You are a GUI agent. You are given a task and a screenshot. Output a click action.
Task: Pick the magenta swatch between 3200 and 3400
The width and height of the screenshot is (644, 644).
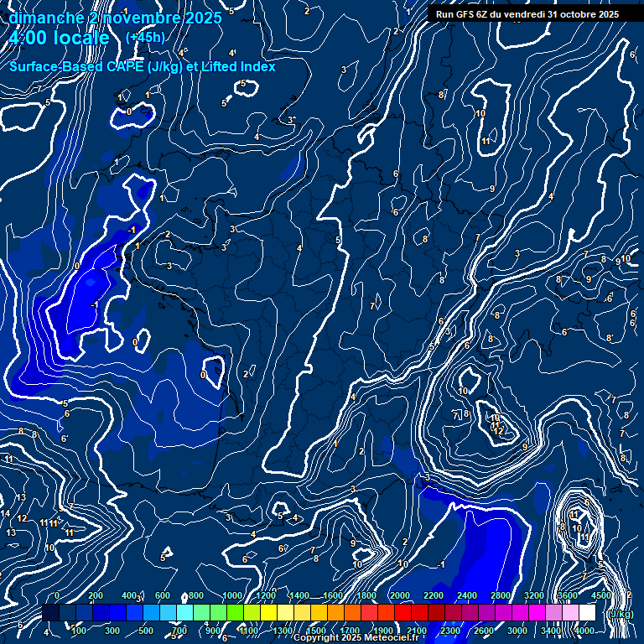(537, 612)
